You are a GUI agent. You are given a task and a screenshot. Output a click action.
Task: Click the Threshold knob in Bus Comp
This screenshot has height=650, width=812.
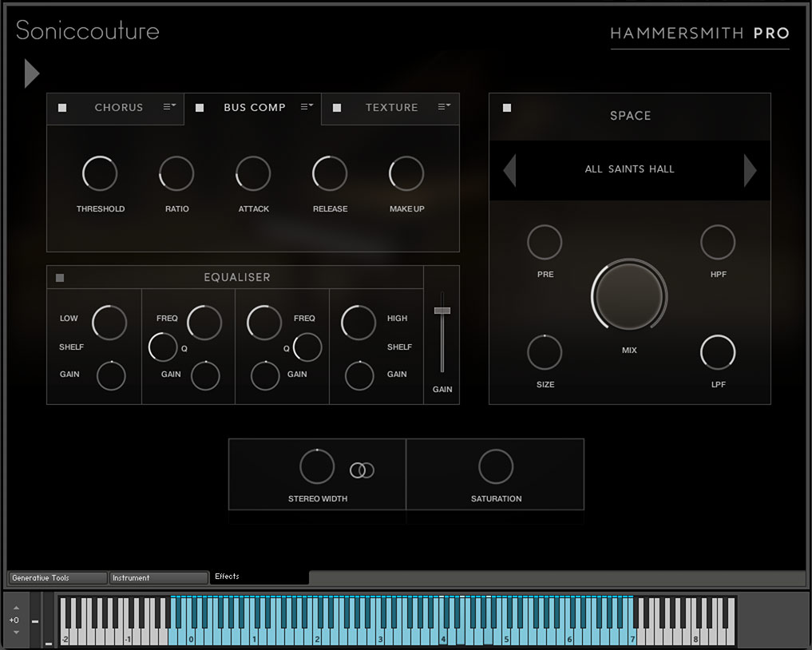point(100,173)
